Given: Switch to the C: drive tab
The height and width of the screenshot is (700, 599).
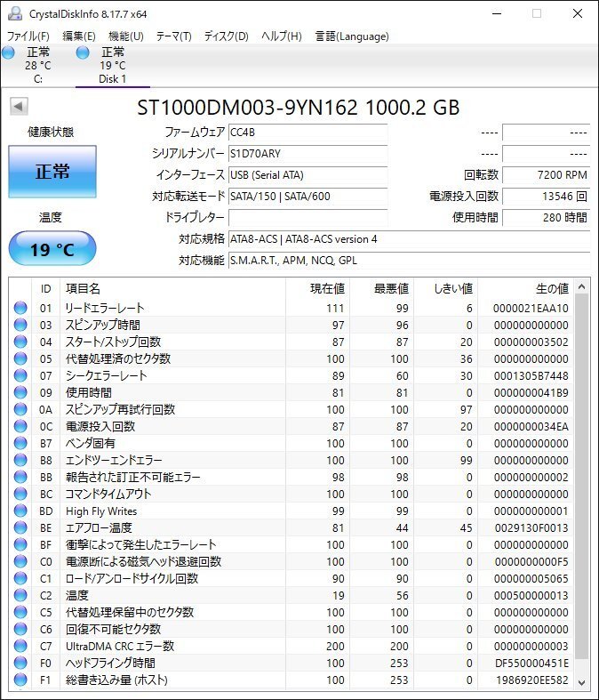Looking at the screenshot, I should pos(38,65).
